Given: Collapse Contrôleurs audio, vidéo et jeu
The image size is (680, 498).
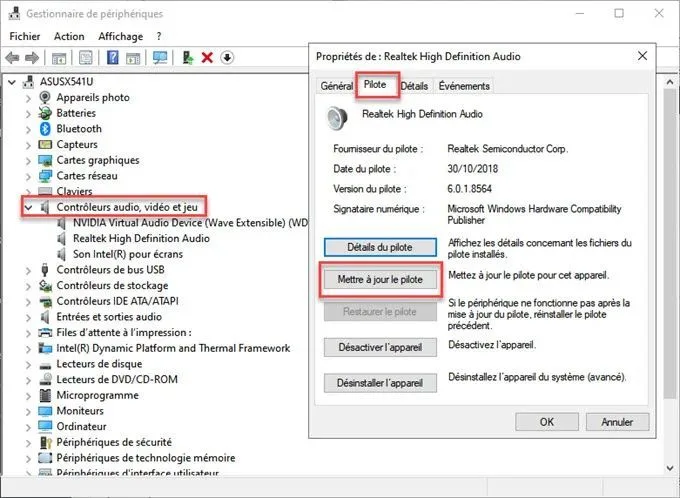Looking at the screenshot, I should [x=29, y=207].
